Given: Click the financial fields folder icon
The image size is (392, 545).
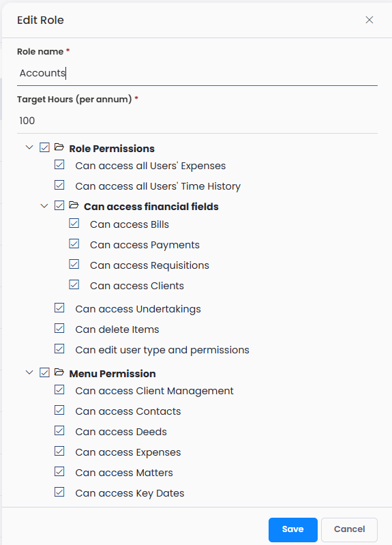Looking at the screenshot, I should [x=74, y=205].
